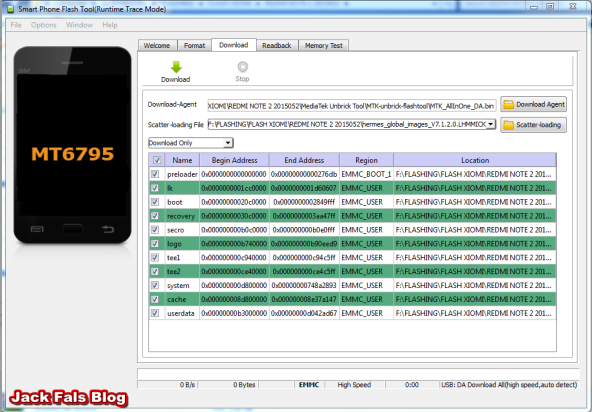Click the download progress bar area
The image size is (592, 412).
(x=358, y=373)
